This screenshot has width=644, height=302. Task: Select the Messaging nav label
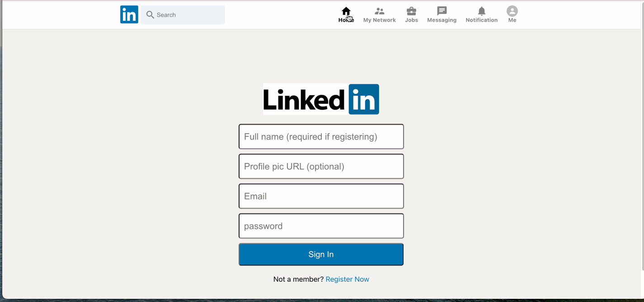(x=442, y=20)
